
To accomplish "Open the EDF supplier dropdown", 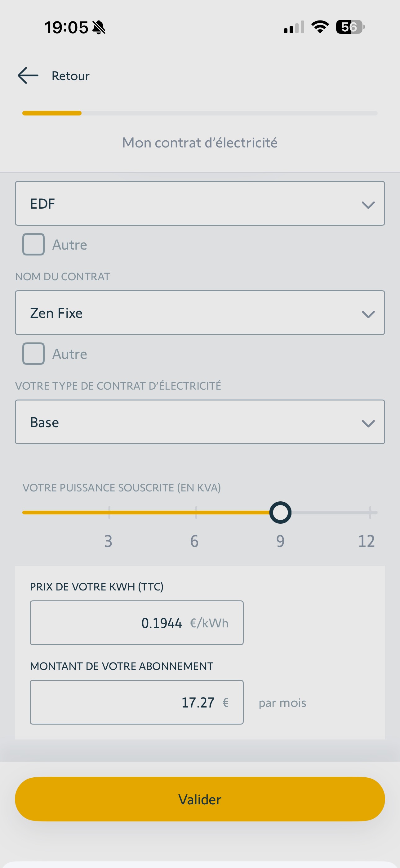I will pos(200,204).
